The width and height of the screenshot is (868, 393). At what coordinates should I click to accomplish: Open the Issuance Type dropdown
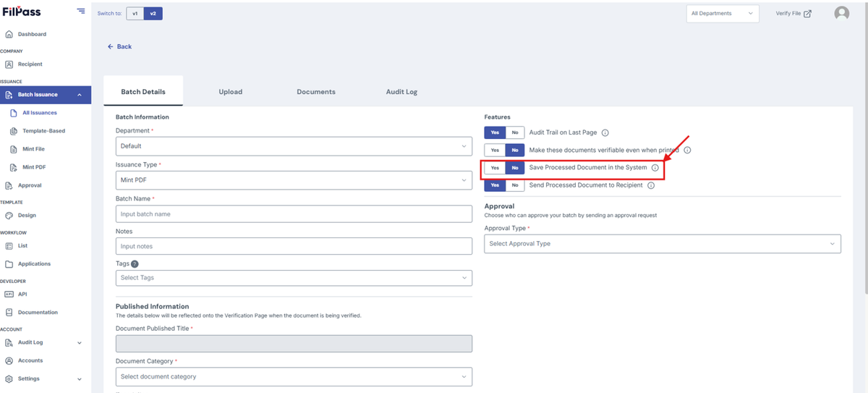[x=294, y=179]
